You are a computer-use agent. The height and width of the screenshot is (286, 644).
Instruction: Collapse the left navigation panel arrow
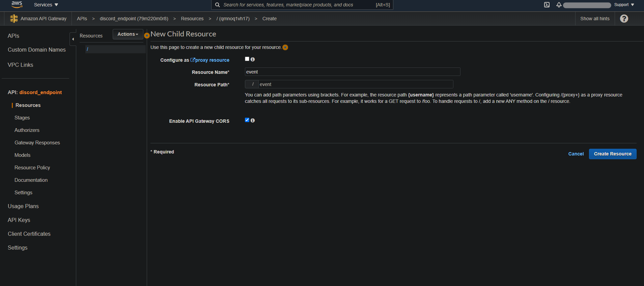(73, 39)
